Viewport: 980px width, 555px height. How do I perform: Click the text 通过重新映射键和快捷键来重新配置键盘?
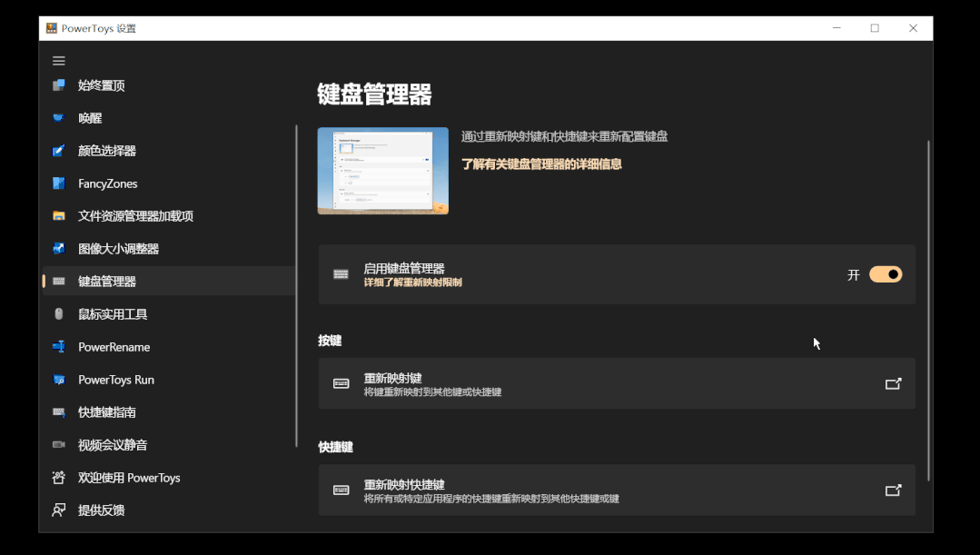(x=564, y=136)
